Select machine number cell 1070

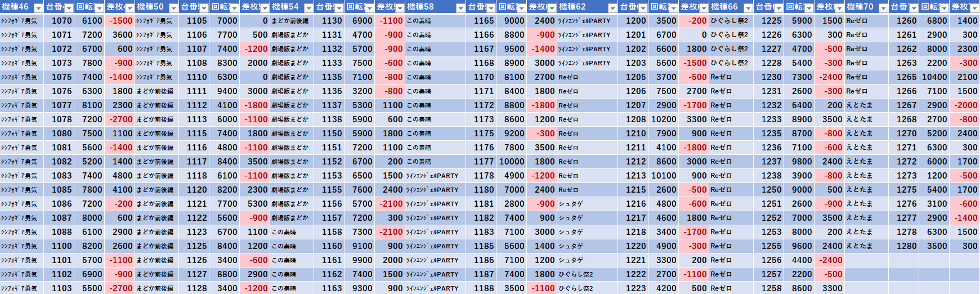[59, 21]
